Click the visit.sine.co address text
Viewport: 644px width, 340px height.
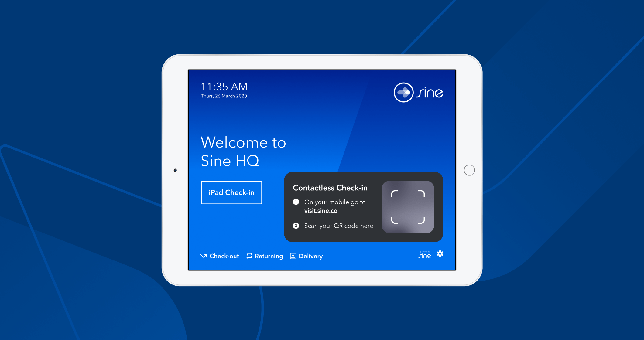point(321,211)
